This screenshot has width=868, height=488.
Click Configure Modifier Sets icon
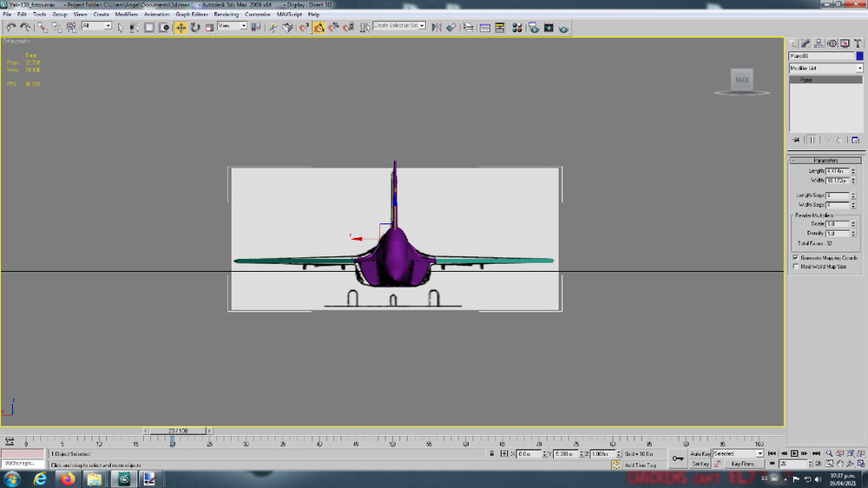coord(855,140)
